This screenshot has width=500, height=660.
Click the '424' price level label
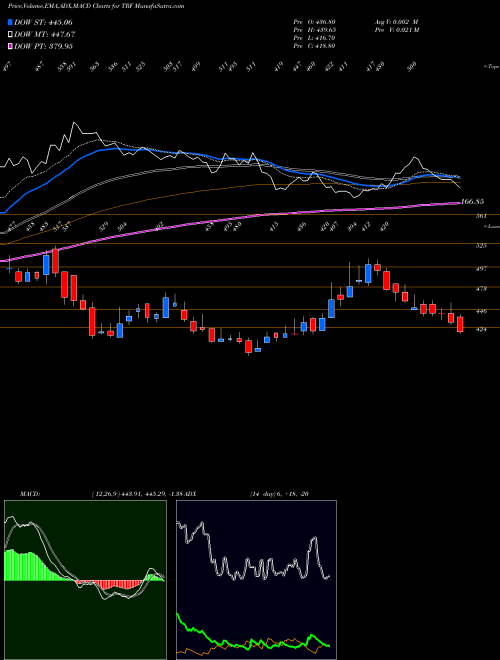click(x=481, y=330)
